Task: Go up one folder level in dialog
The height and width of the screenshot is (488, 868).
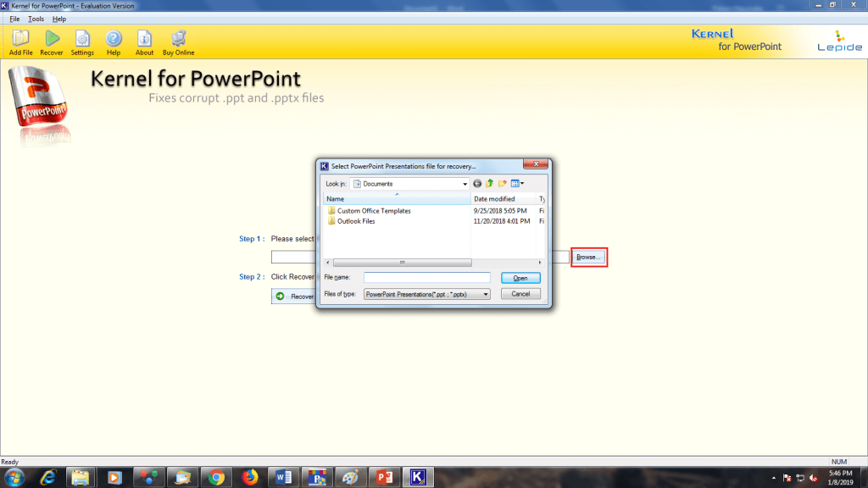Action: tap(489, 183)
